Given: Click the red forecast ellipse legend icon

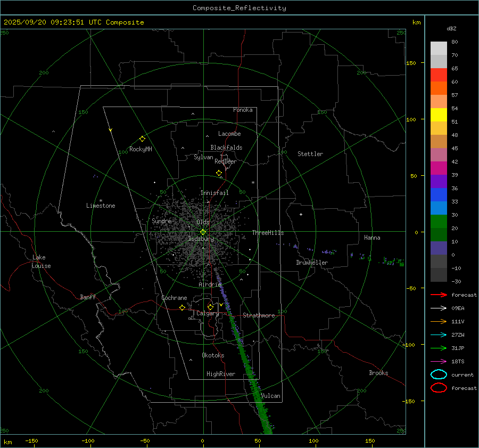Looking at the screenshot, I should (x=439, y=388).
